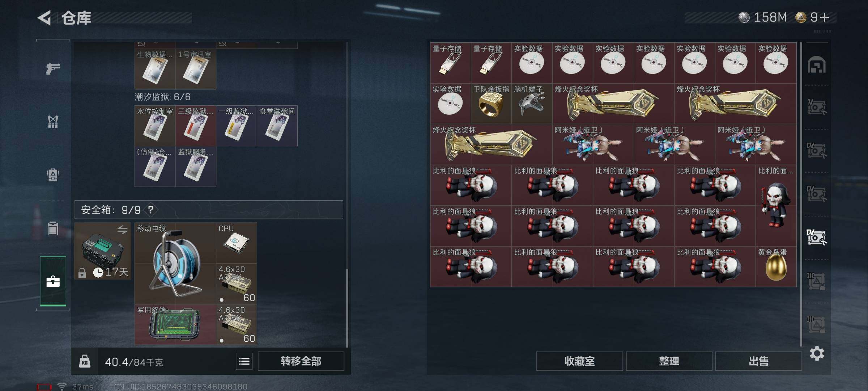Go back using the arrow beside 仓库

coord(44,18)
